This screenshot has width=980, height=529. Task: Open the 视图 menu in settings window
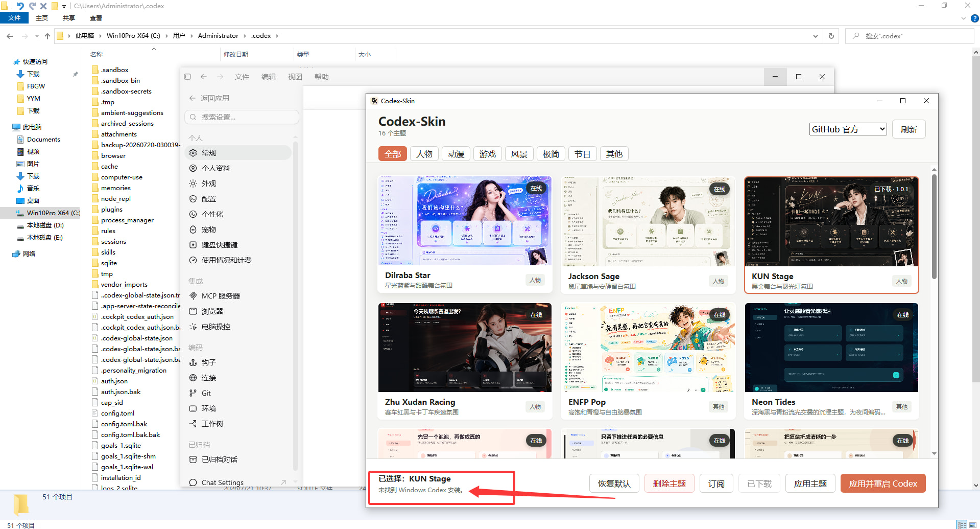[295, 77]
